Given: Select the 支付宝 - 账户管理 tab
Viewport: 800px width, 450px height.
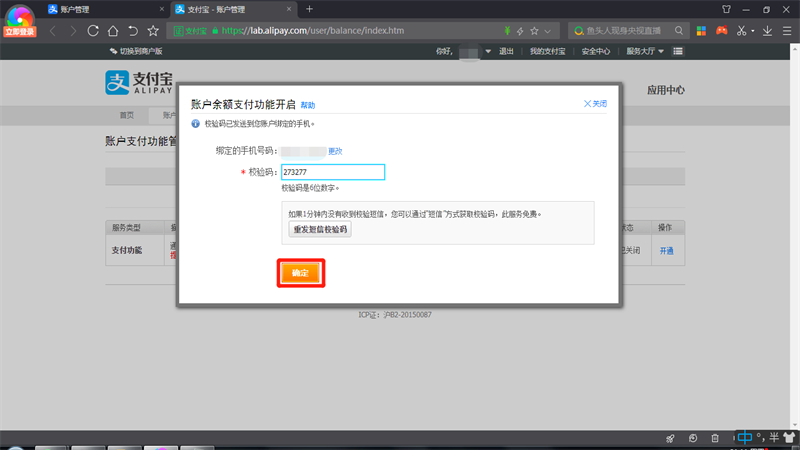Looking at the screenshot, I should (232, 9).
